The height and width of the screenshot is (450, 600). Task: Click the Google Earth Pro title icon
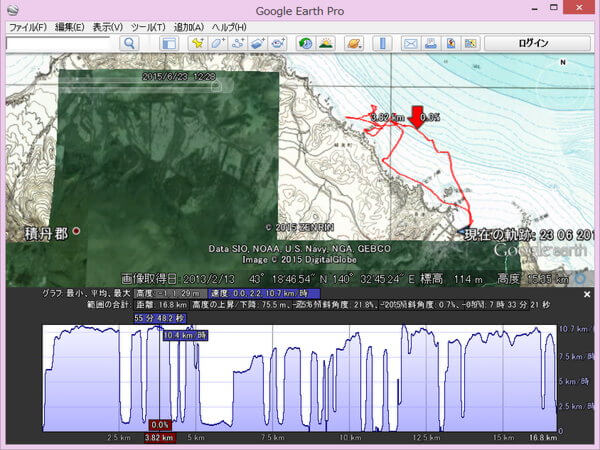click(13, 10)
